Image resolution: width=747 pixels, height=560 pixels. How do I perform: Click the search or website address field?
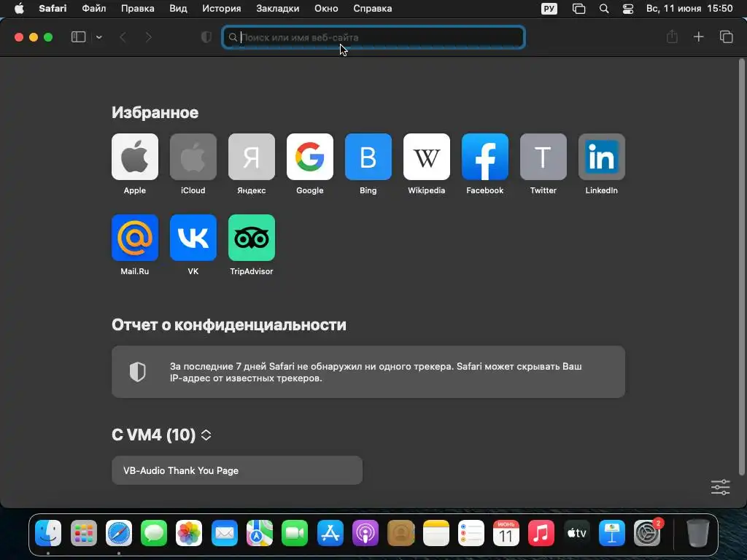click(x=373, y=37)
